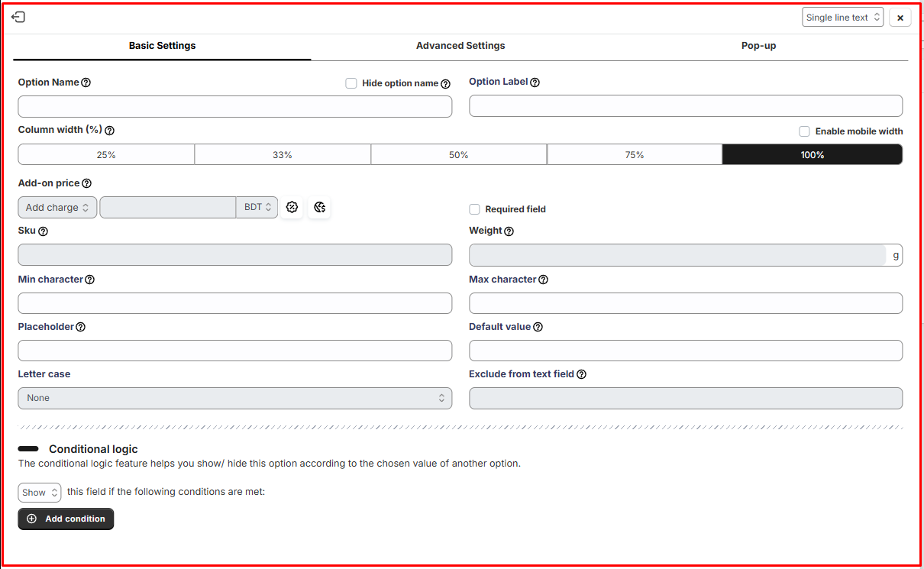This screenshot has width=924, height=569.
Task: Click the Add condition button
Action: click(66, 519)
